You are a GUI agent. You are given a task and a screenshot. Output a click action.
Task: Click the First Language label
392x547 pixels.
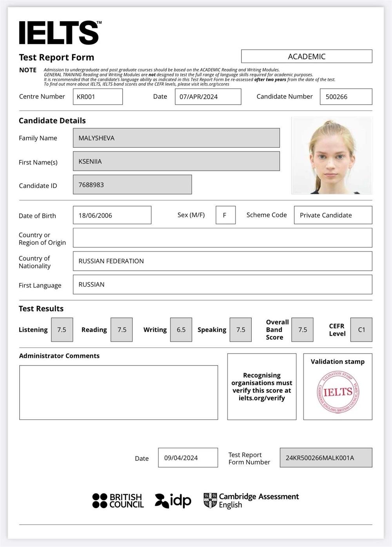pyautogui.click(x=40, y=285)
